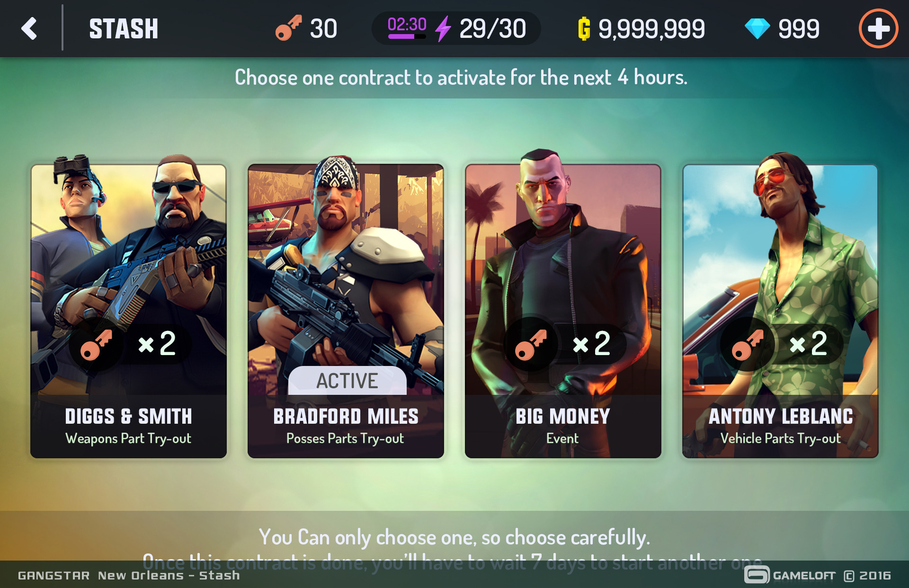Viewport: 909px width, 588px height.
Task: Choose the Big Money event card
Action: click(x=563, y=311)
